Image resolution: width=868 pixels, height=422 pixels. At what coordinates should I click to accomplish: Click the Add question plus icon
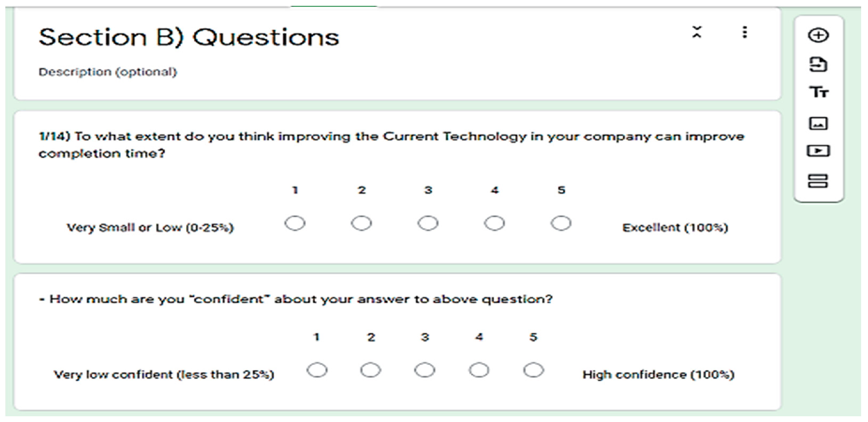[818, 35]
